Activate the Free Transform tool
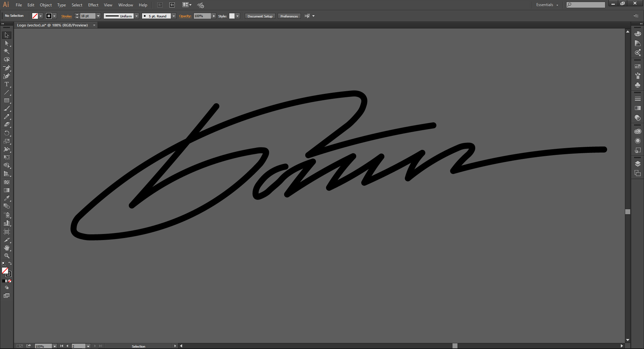 pyautogui.click(x=7, y=157)
